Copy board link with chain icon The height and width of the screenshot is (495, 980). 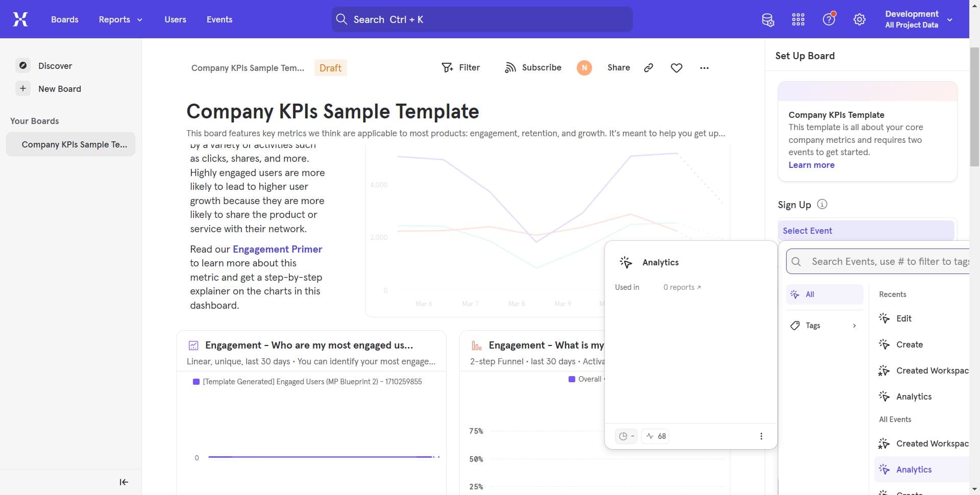pos(648,68)
